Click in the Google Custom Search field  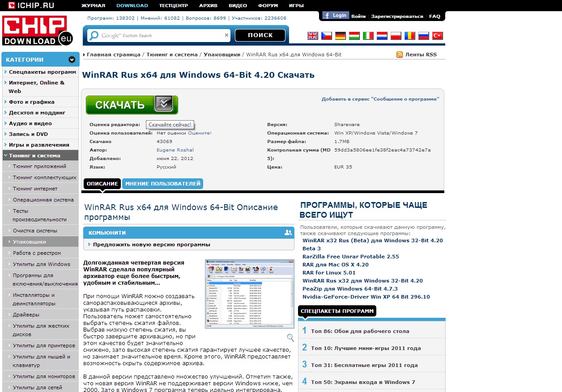(x=161, y=35)
